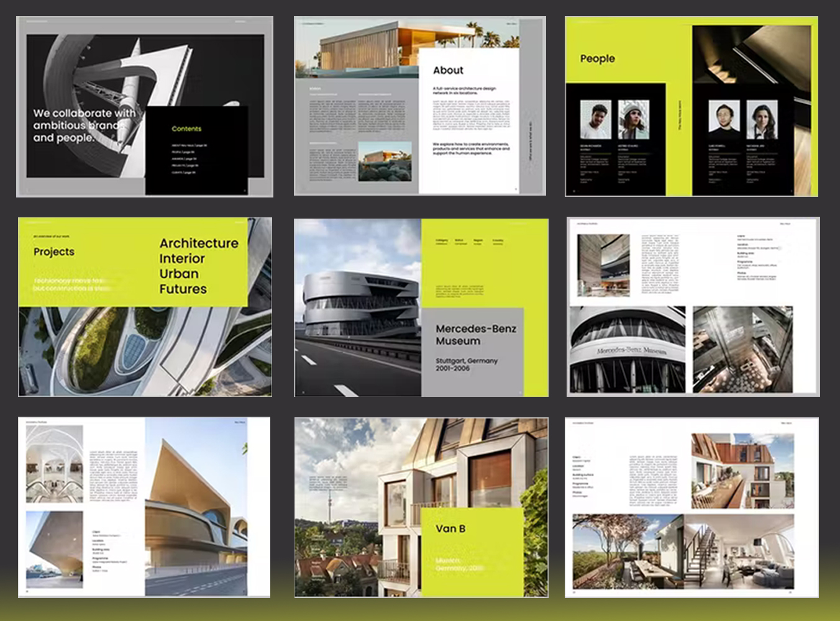Select the first team member portrait
840x621 pixels.
coord(595,119)
